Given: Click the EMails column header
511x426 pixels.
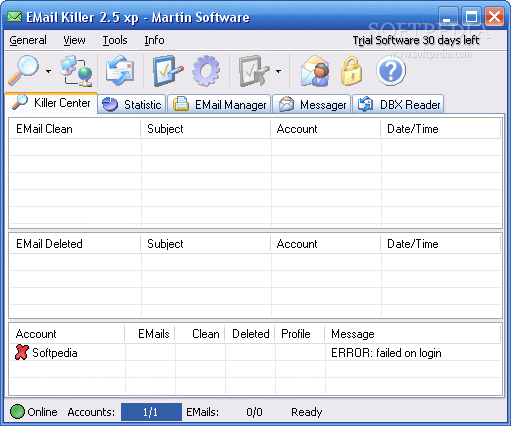Looking at the screenshot, I should coord(150,334).
